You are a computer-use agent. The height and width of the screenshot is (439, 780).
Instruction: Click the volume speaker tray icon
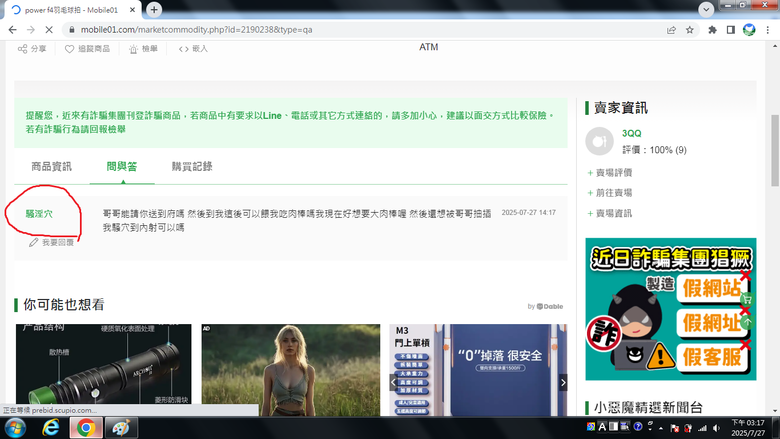[716, 428]
